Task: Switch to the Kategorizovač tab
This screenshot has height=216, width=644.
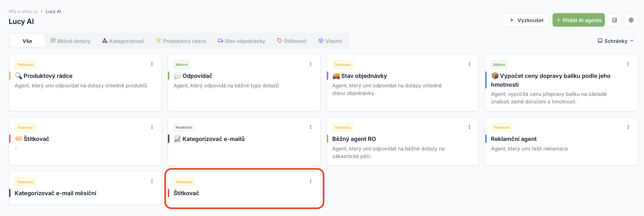Action: tap(123, 41)
